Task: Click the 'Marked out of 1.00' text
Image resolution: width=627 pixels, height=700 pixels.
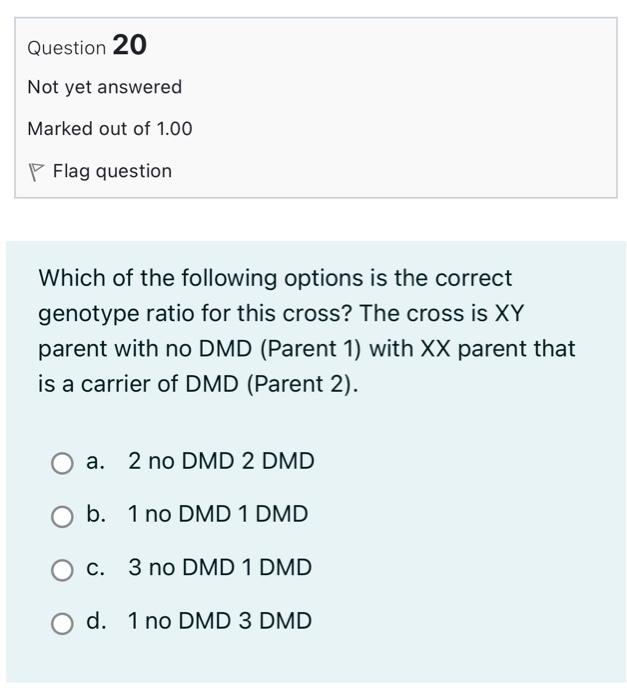Action: pyautogui.click(x=110, y=129)
